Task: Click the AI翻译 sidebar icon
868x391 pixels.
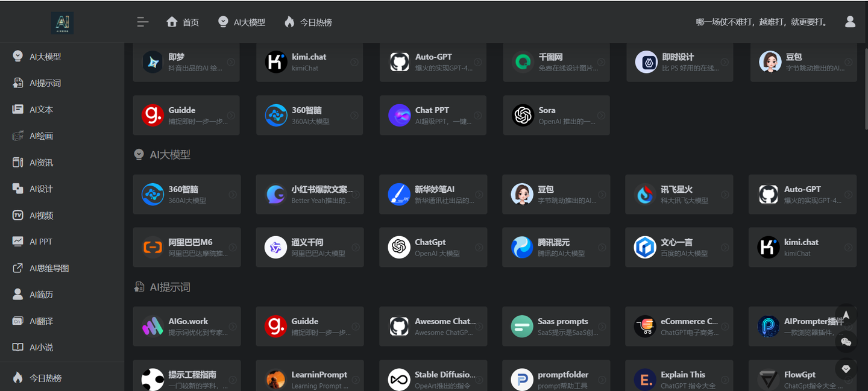Action: click(x=18, y=321)
